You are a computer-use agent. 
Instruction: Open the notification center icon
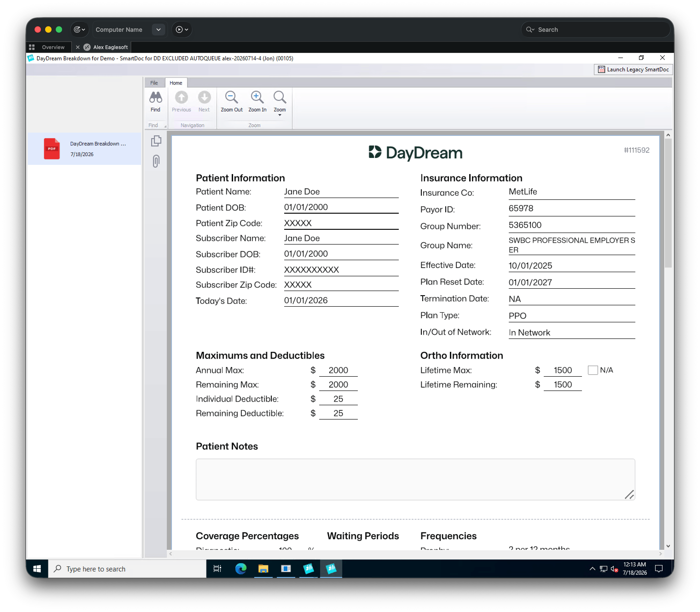pyautogui.click(x=659, y=569)
